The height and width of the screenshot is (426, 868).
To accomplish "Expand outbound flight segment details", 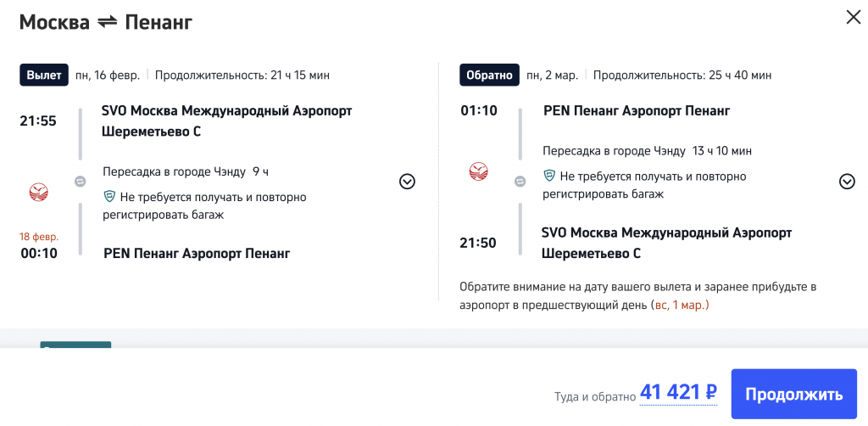I will [407, 181].
